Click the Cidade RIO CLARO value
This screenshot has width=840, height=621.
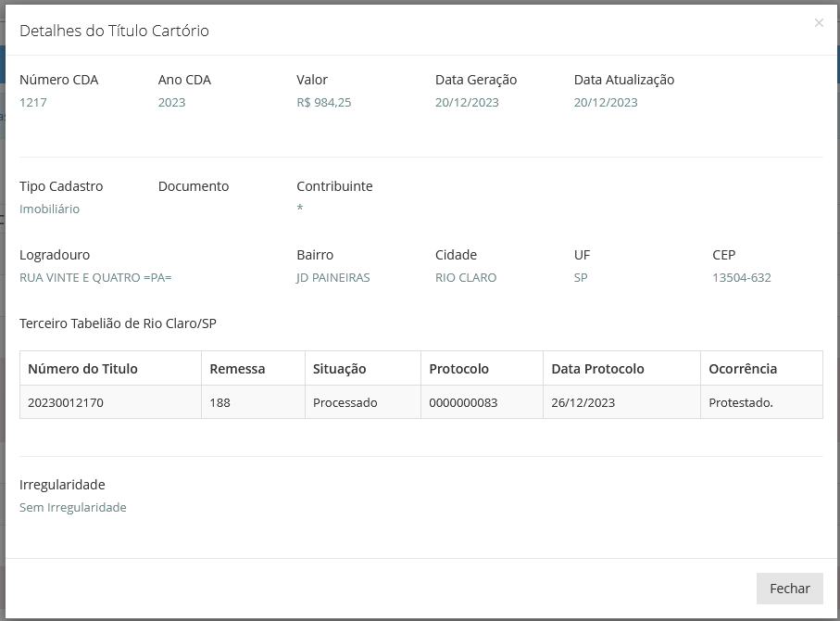click(466, 278)
